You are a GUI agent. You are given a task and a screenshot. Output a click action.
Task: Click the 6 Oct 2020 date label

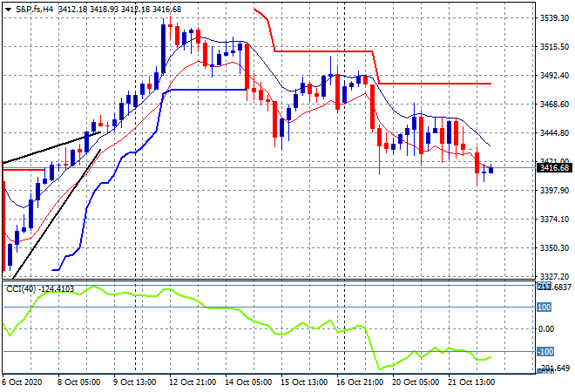[23, 382]
